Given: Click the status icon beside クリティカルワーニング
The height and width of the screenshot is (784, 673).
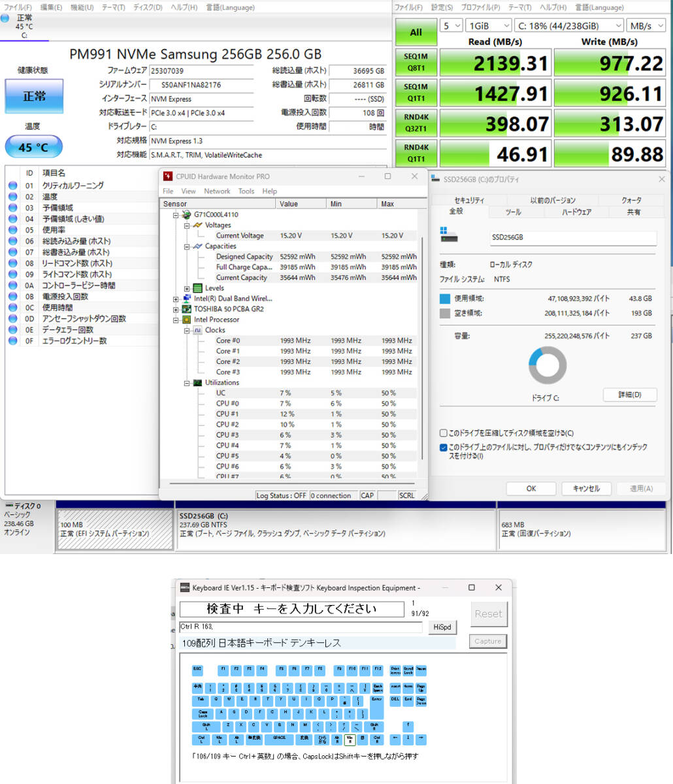Looking at the screenshot, I should click(x=12, y=185).
